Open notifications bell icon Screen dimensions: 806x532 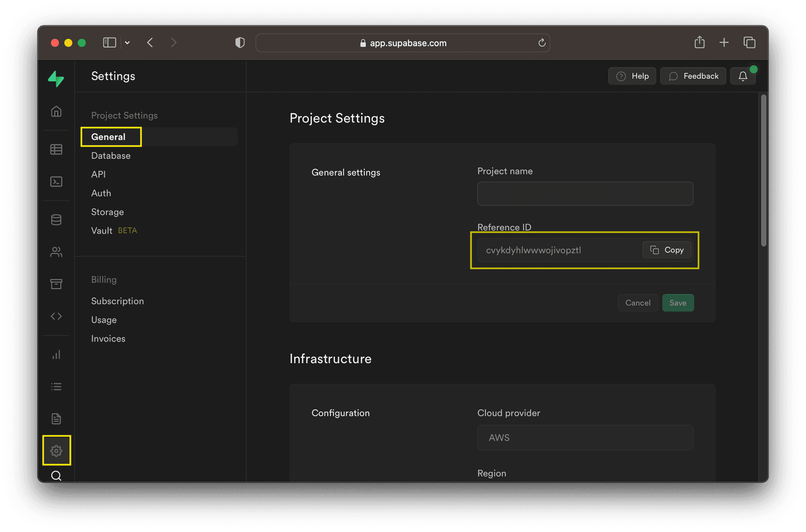pyautogui.click(x=743, y=76)
